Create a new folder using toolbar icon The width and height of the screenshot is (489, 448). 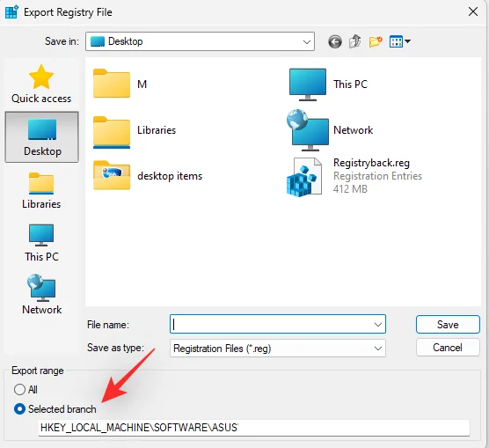click(376, 41)
